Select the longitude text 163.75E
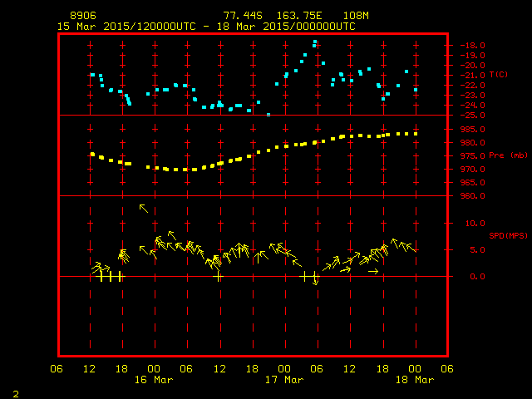 (x=299, y=16)
